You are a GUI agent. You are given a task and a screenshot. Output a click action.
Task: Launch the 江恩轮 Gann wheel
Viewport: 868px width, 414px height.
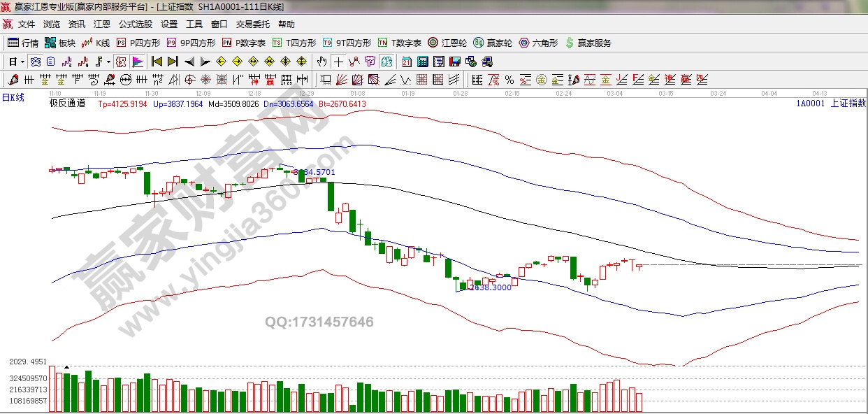point(447,43)
